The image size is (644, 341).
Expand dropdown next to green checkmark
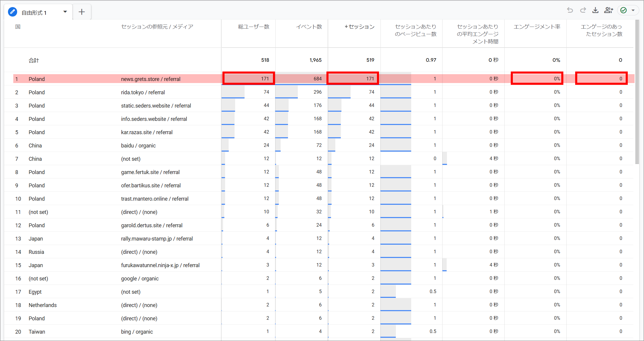click(x=633, y=10)
